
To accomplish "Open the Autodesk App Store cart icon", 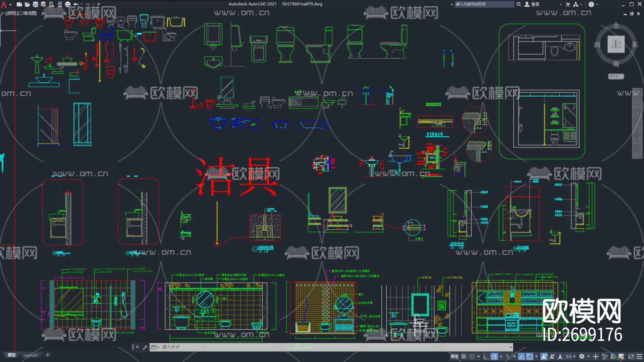I will coord(568,4).
